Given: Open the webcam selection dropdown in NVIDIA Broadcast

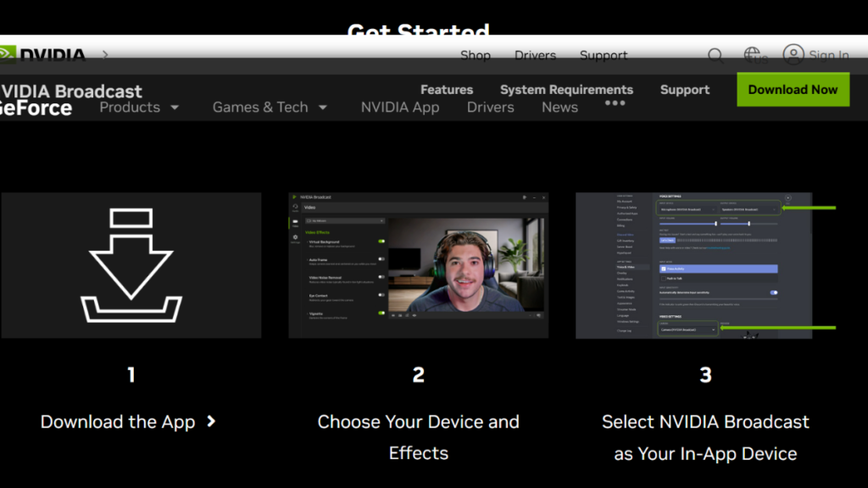Looking at the screenshot, I should [x=345, y=221].
